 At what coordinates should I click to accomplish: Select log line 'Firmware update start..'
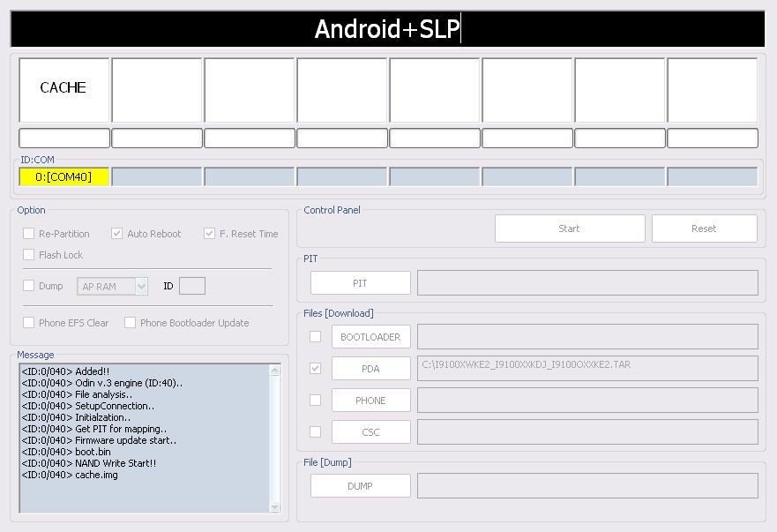pyautogui.click(x=99, y=440)
